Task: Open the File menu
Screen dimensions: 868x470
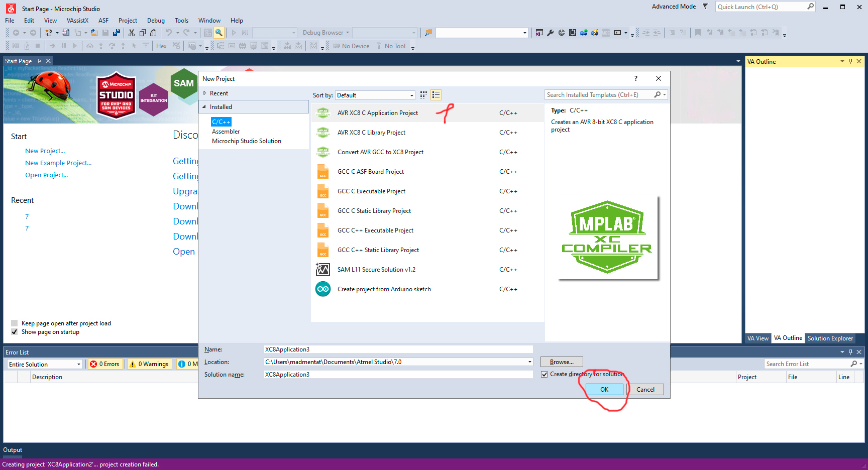Action: coord(10,21)
